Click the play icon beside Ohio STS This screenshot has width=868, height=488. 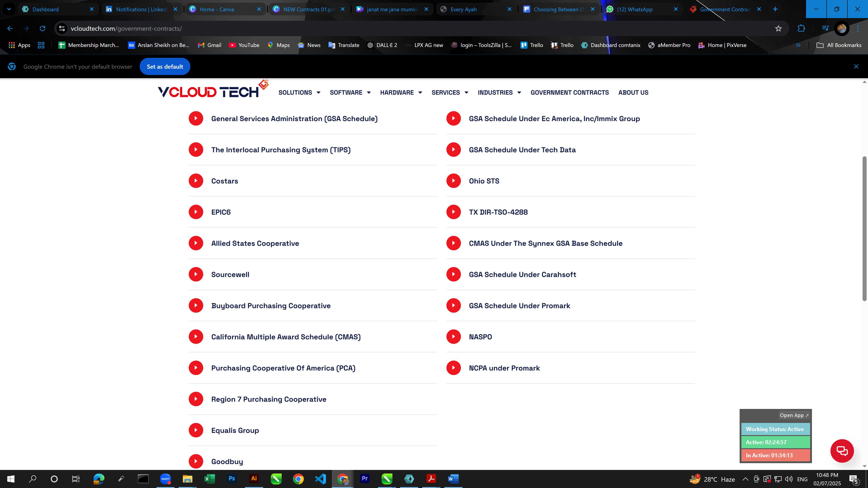pyautogui.click(x=453, y=181)
